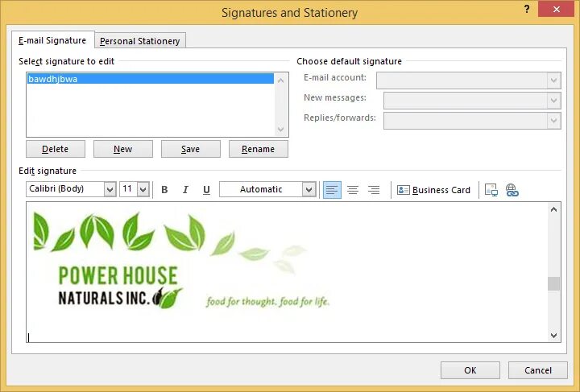Open the font size dropdown
580x392 pixels.
click(143, 189)
